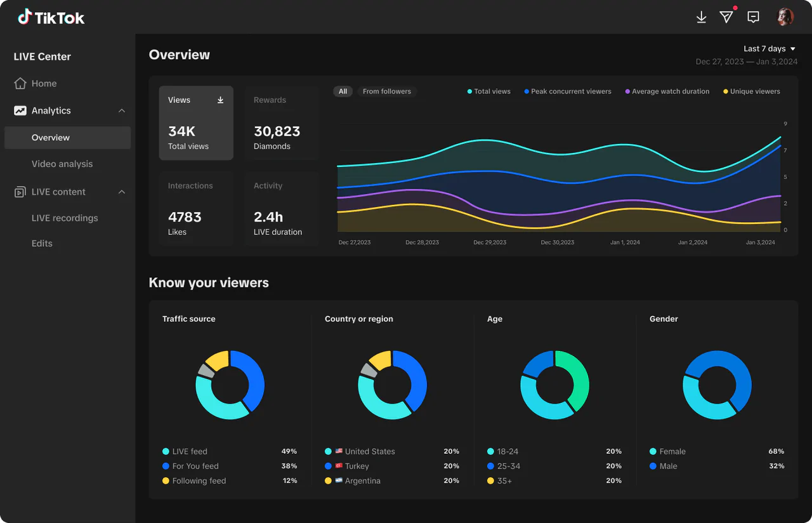Click the TikTok logo
The width and height of the screenshot is (812, 523).
51,17
